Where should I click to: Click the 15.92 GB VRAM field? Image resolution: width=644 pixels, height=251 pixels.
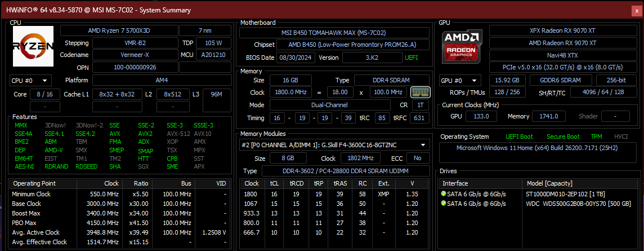tap(507, 81)
